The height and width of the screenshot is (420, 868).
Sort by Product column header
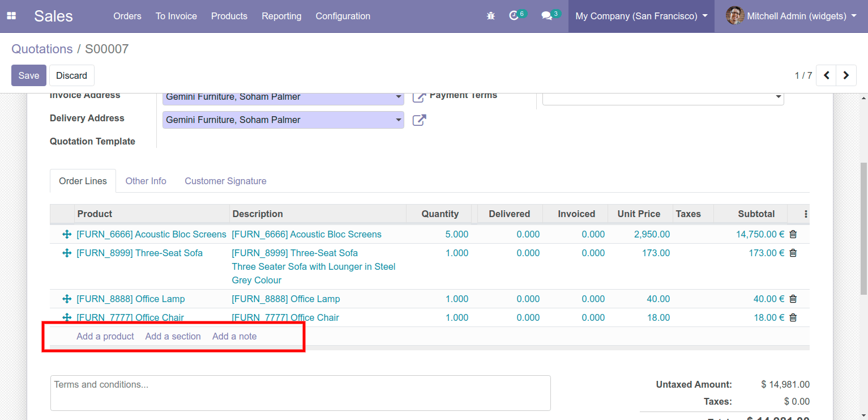pyautogui.click(x=152, y=214)
